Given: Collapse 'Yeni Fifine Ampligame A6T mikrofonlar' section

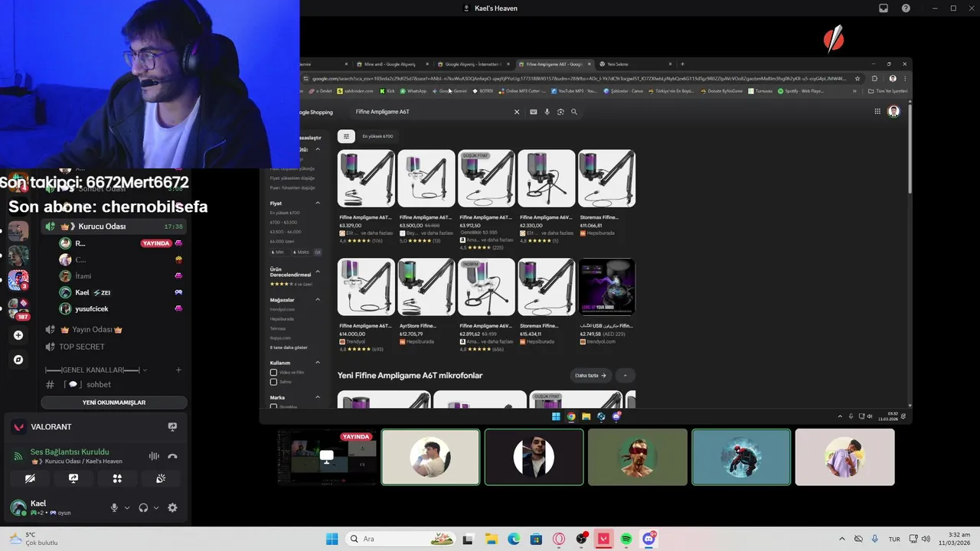Looking at the screenshot, I should (626, 376).
